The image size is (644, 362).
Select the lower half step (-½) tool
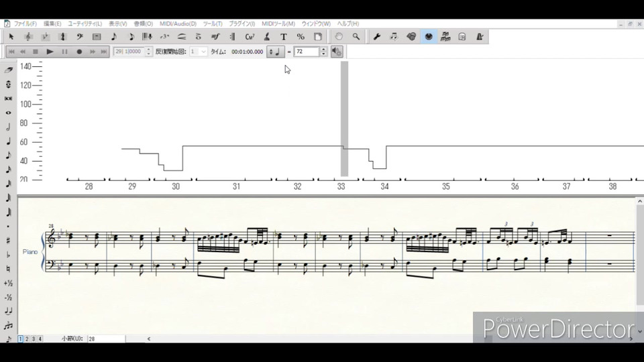8,297
